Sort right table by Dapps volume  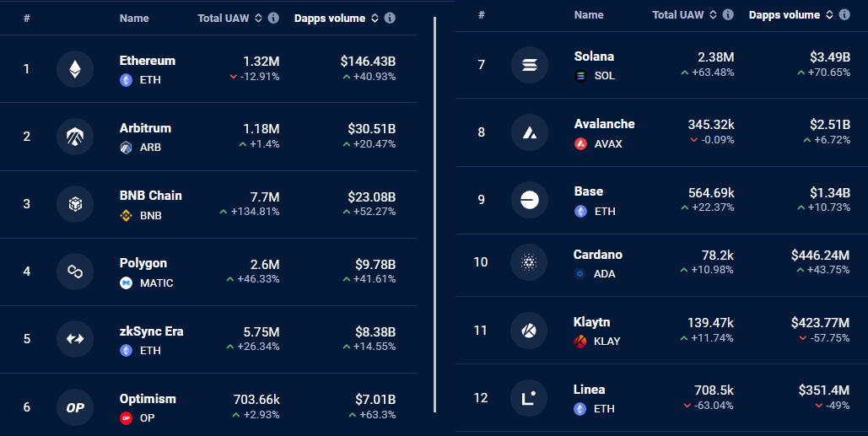pos(829,15)
